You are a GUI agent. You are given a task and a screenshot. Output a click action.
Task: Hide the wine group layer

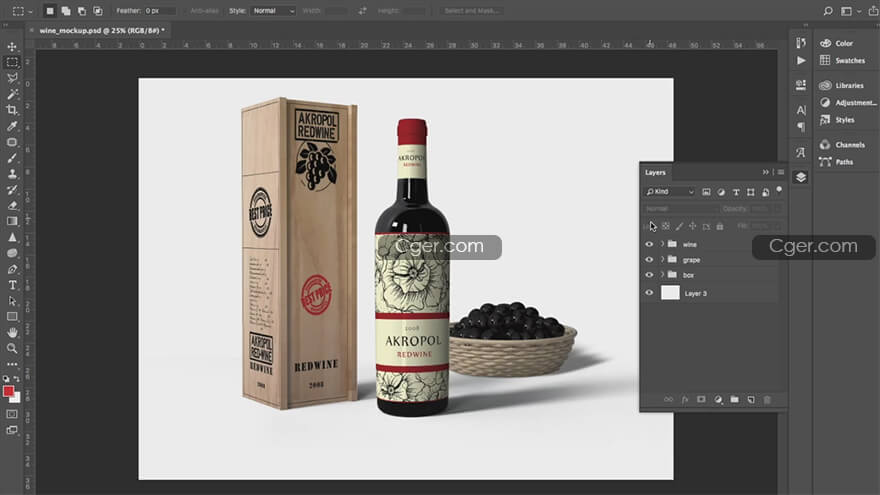point(649,244)
